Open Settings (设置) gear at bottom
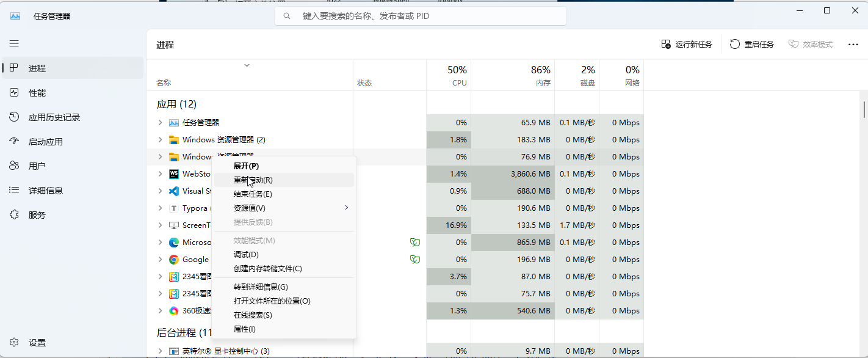The height and width of the screenshot is (358, 868). click(37, 343)
